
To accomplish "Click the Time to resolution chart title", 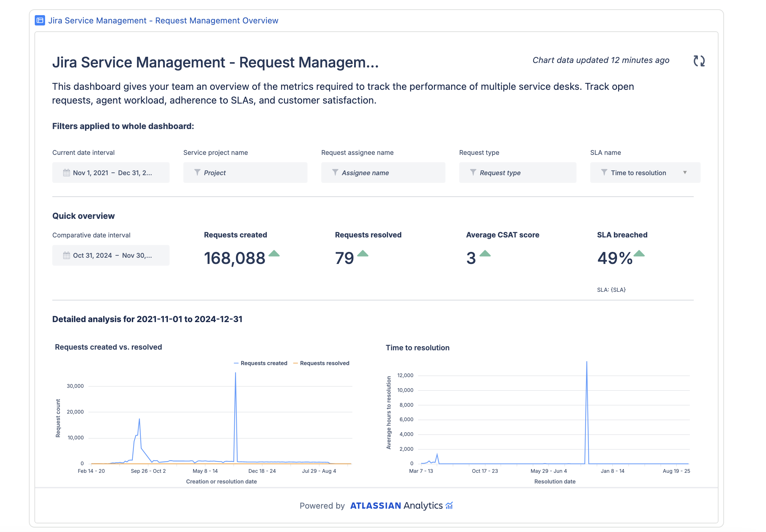I will pos(417,348).
